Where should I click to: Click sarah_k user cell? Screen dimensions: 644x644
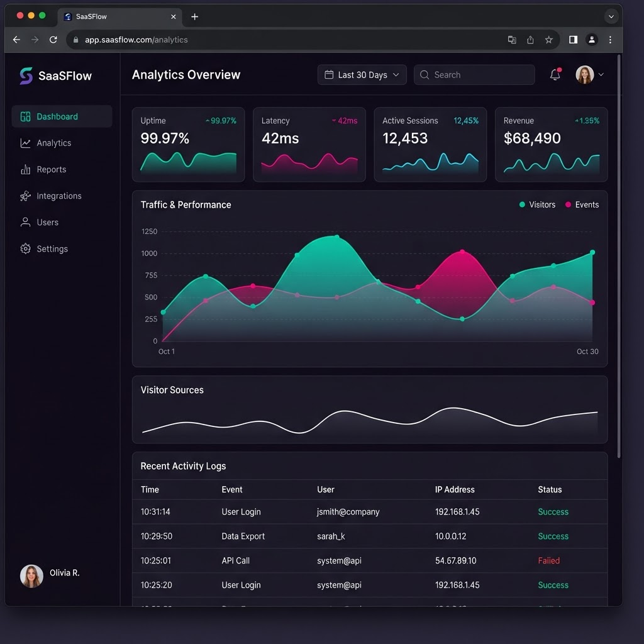click(x=331, y=536)
